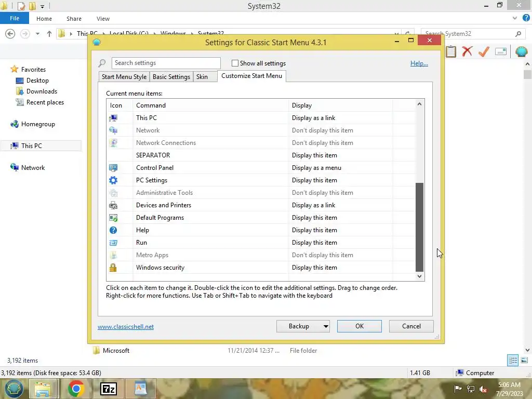
Task: Select Homegroup in Explorer navigation pane
Action: click(38, 124)
